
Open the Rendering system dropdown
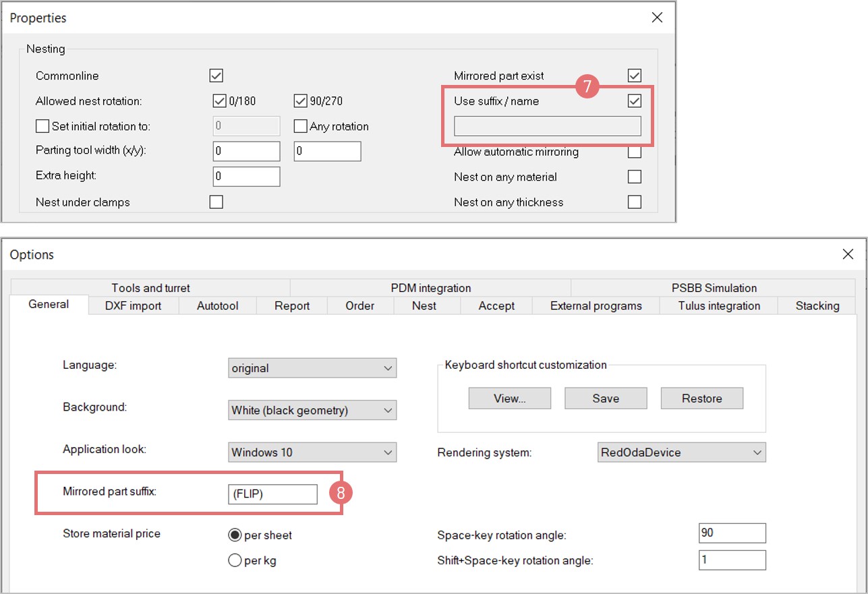tap(681, 452)
